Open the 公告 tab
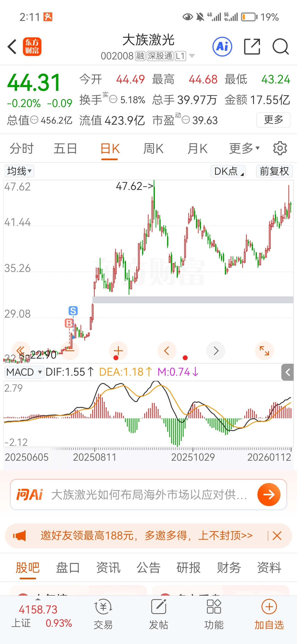 148,567
